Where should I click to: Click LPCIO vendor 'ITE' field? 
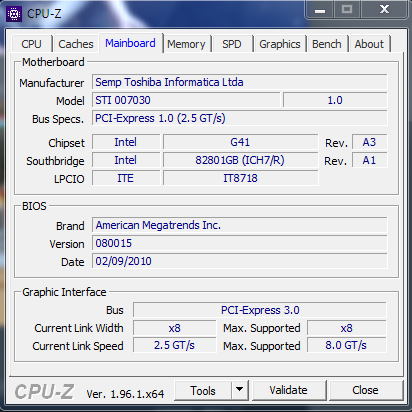coord(126,178)
